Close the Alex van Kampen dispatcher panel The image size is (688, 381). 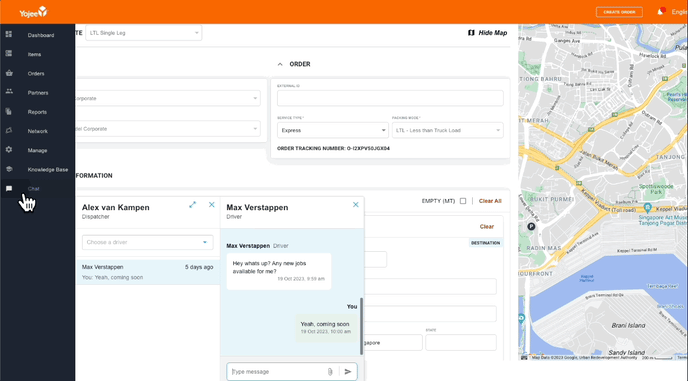pos(211,205)
